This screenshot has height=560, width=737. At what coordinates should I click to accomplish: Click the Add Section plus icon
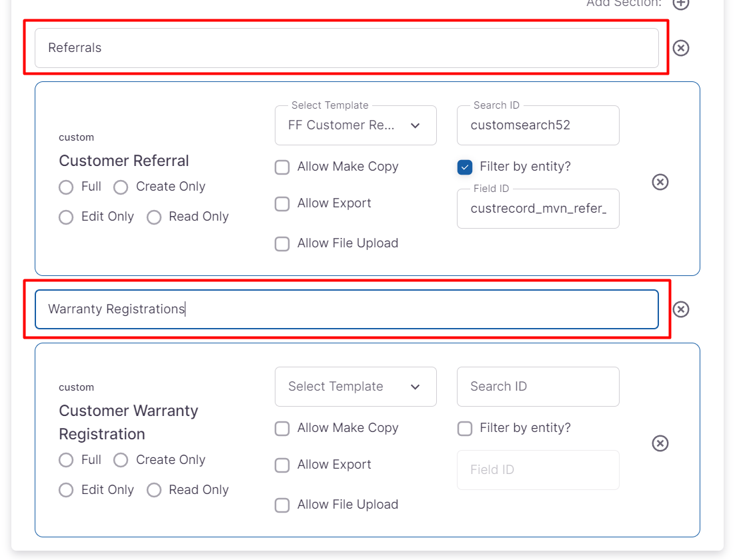coord(680,4)
